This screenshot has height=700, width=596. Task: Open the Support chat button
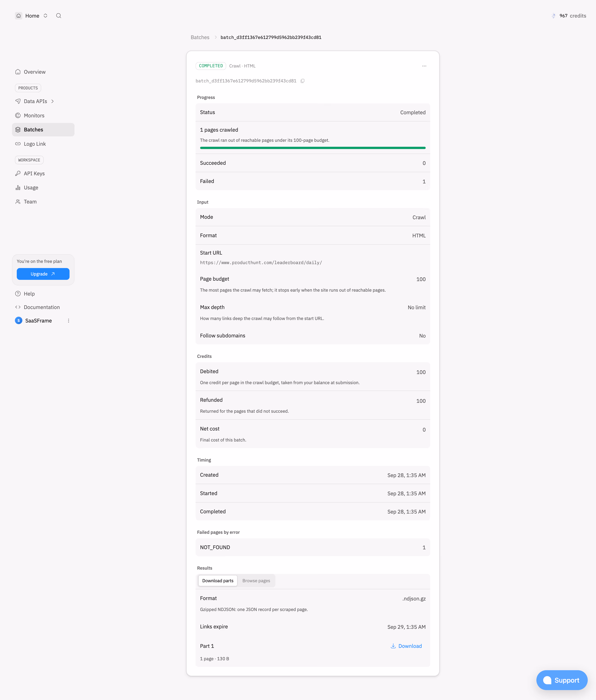click(x=562, y=680)
